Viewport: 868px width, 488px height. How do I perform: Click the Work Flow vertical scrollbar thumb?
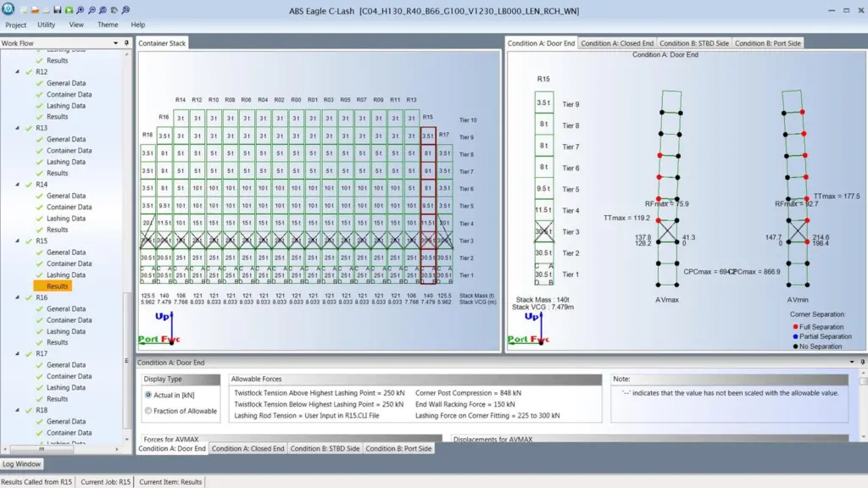[126, 359]
